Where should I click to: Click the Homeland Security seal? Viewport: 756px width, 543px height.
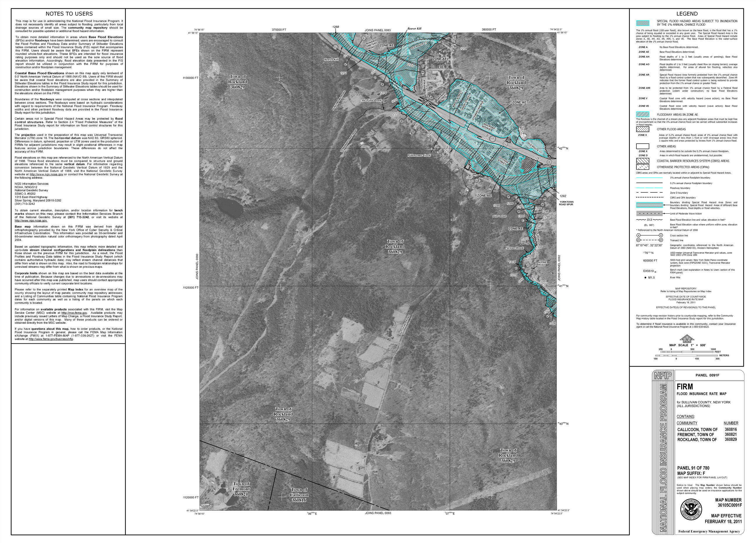tap(691, 510)
